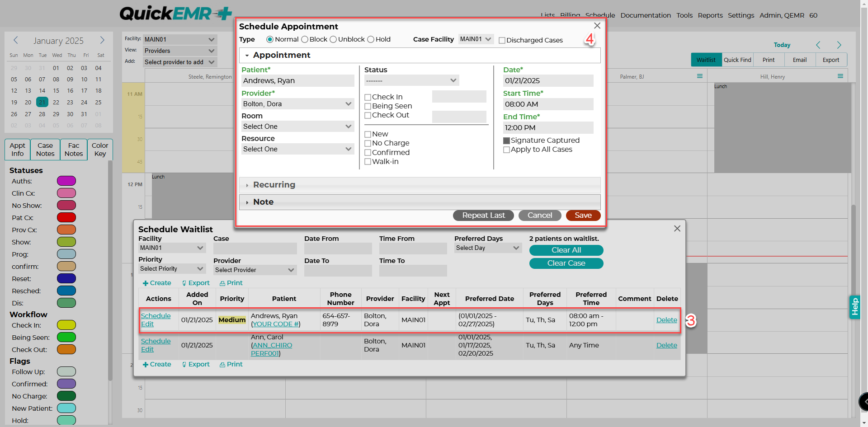Switch to Appt Info tab
Screen dimensions: 868x427
point(18,150)
